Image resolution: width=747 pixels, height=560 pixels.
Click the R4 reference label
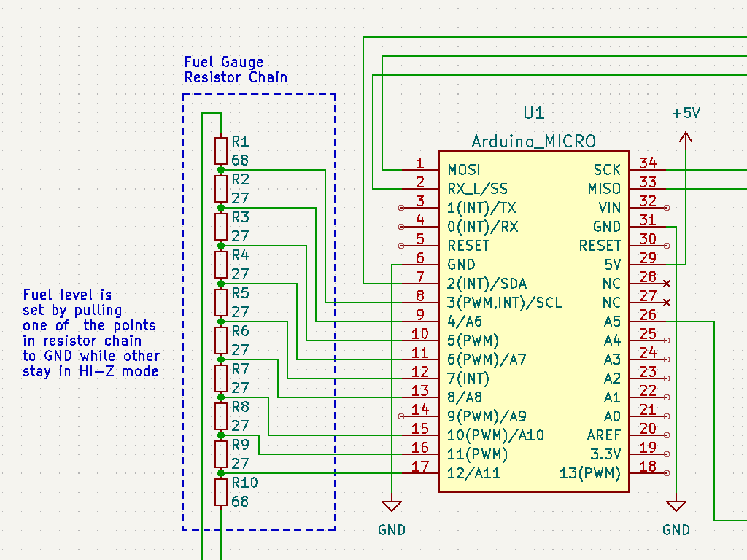[240, 255]
